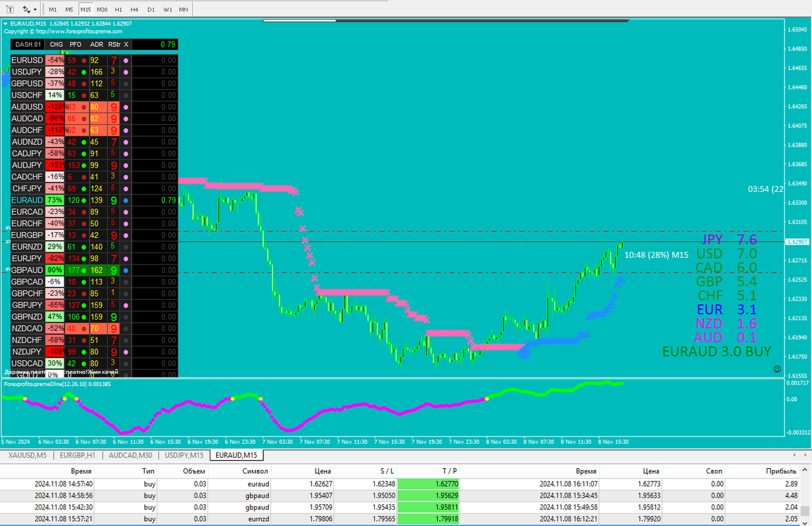Click the AUD 0.1 strength label

coord(726,337)
